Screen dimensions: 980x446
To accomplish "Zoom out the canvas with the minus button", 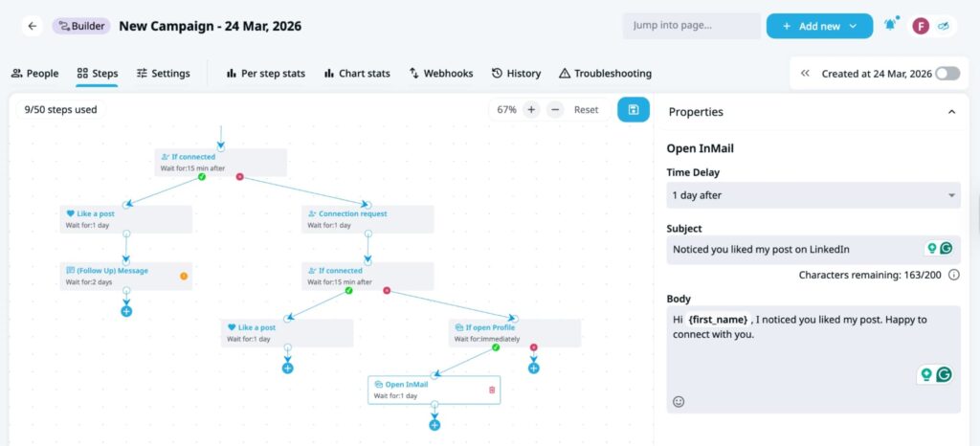I will click(x=555, y=110).
